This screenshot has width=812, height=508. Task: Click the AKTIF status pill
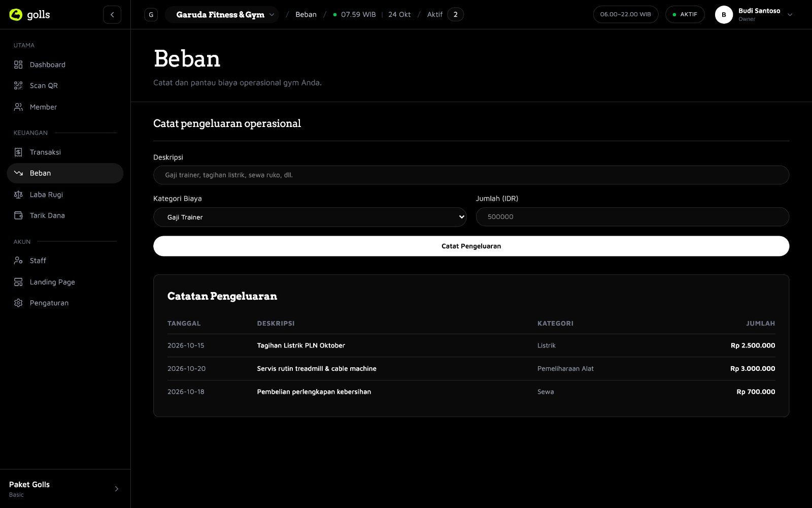685,15
